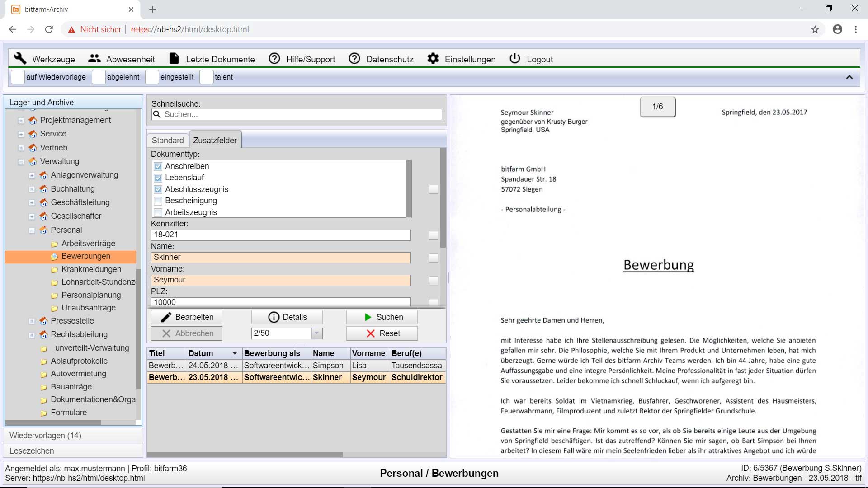Switch to the Zusatzfelder tab

click(215, 140)
